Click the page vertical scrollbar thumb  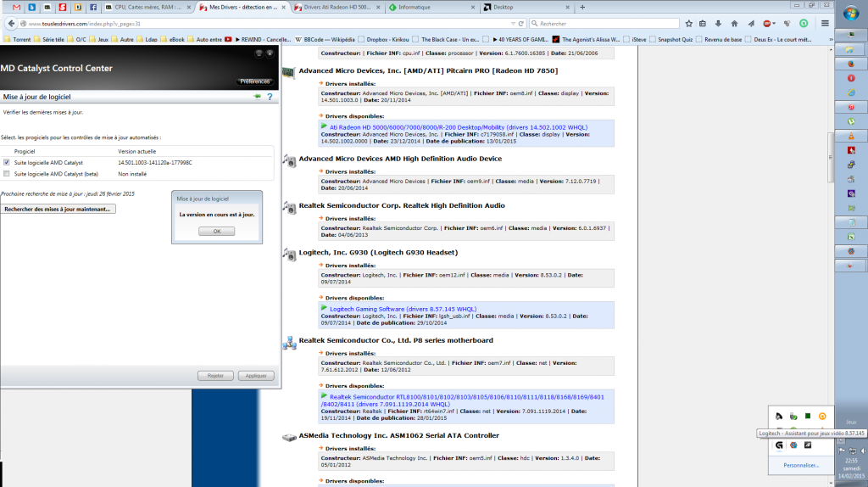coord(831,157)
